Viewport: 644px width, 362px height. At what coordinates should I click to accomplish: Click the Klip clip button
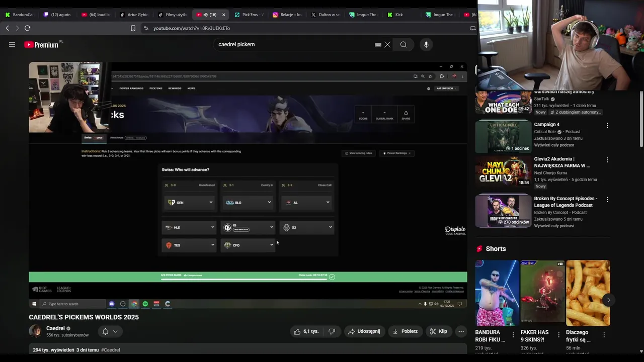[x=439, y=331]
